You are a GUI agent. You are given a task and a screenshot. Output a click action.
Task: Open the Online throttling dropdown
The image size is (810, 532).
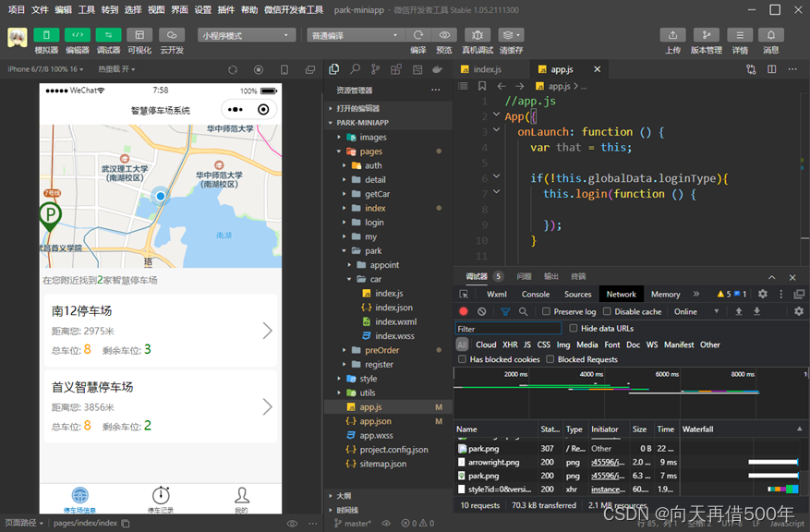696,312
